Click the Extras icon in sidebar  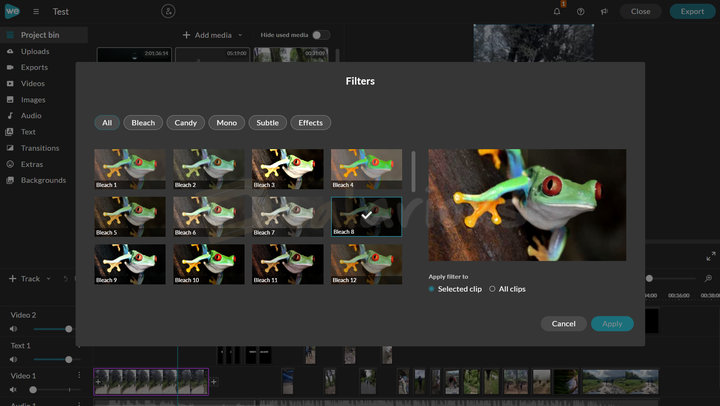pos(10,164)
